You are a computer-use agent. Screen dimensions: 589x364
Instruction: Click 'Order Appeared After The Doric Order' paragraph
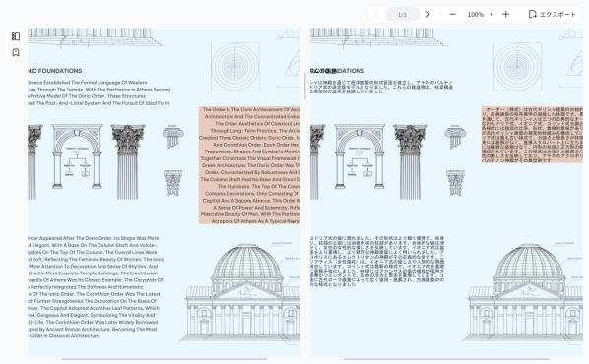[96, 287]
